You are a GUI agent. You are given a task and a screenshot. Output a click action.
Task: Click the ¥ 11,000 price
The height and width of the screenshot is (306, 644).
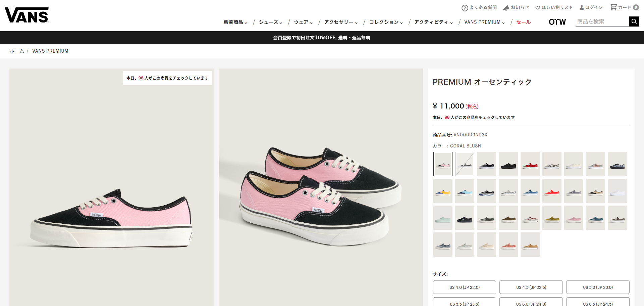pyautogui.click(x=448, y=106)
